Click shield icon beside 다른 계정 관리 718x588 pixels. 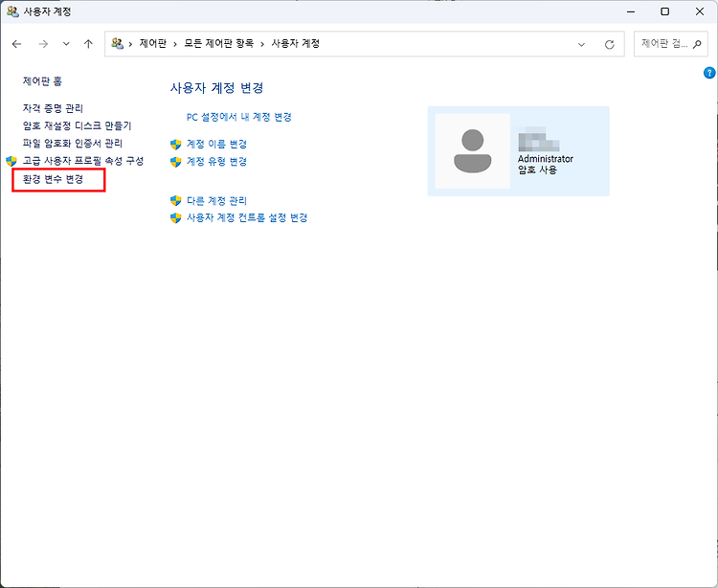pyautogui.click(x=176, y=200)
